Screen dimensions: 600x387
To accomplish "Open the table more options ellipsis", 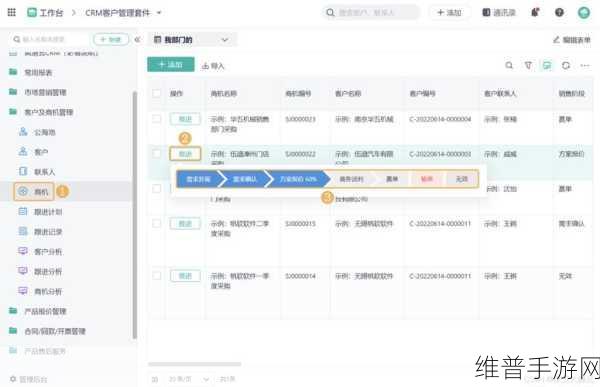I will (x=585, y=65).
